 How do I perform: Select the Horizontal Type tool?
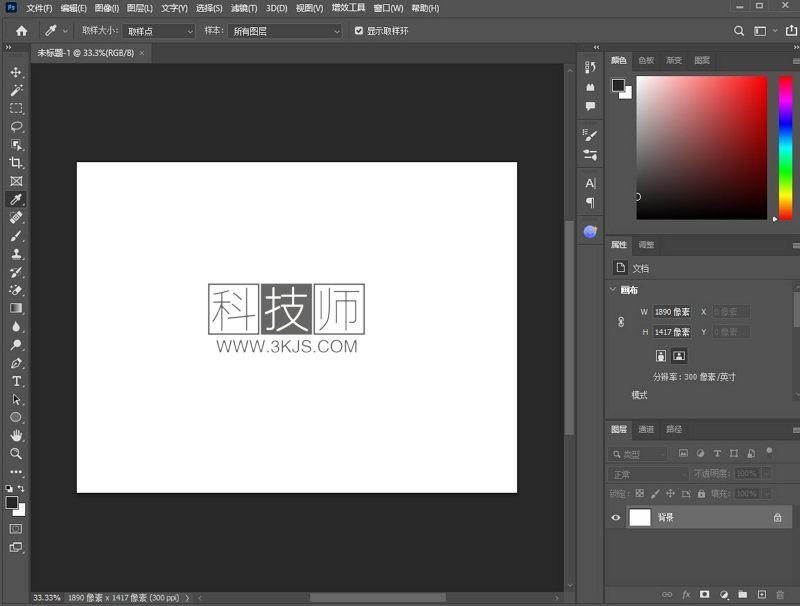pos(16,381)
